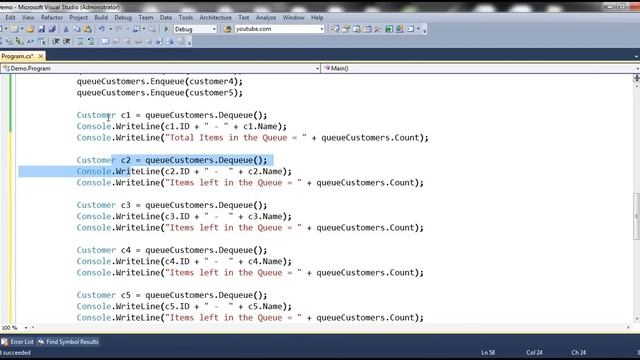Click the Save All toolbar icon
This screenshot has width=640, height=360.
pyautogui.click(x=52, y=29)
